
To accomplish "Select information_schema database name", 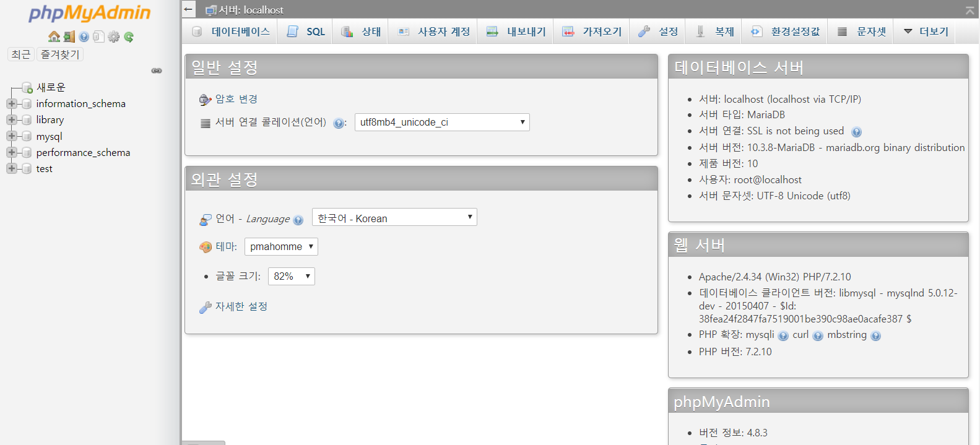I will [81, 103].
